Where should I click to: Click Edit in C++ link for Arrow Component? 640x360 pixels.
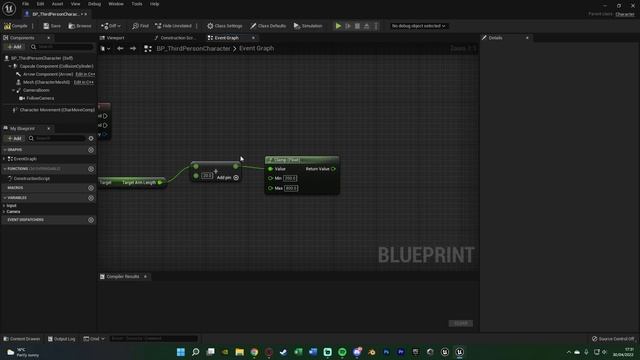pos(85,74)
